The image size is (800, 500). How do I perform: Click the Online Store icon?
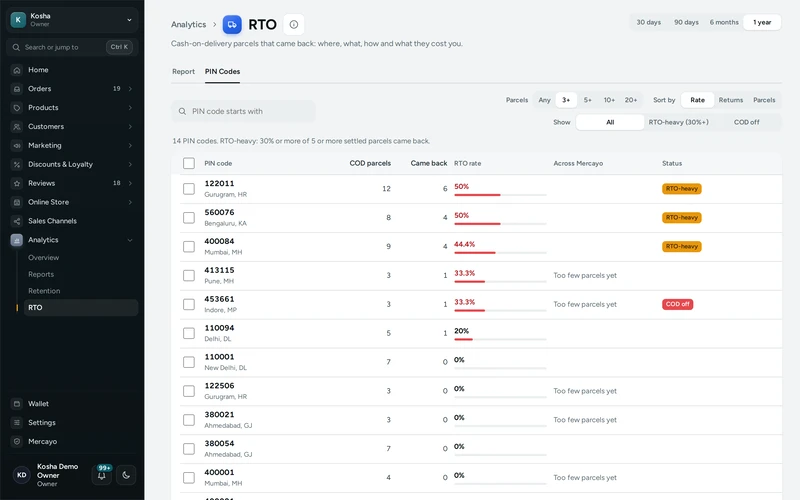point(17,202)
